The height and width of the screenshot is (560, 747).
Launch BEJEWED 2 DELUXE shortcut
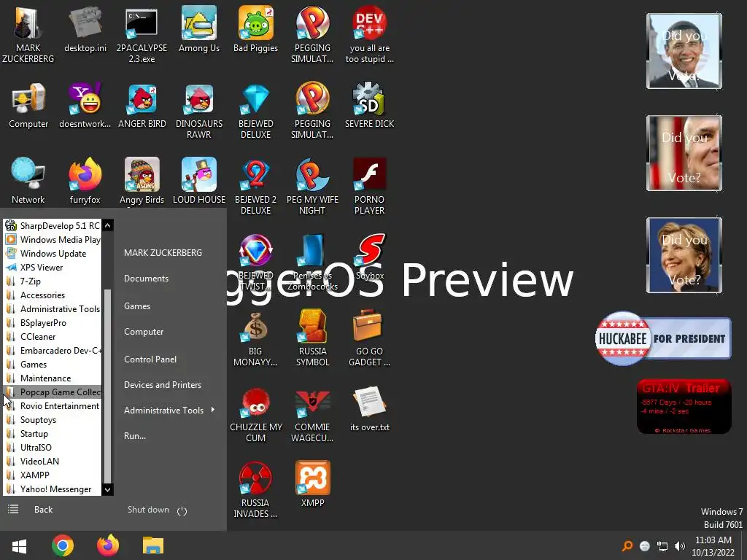point(256,186)
